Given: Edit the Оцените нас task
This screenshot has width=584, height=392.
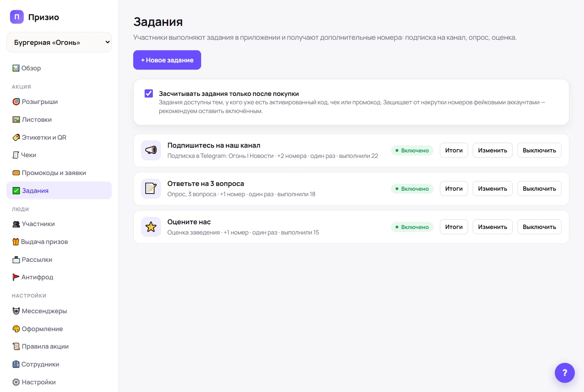Looking at the screenshot, I should point(492,227).
